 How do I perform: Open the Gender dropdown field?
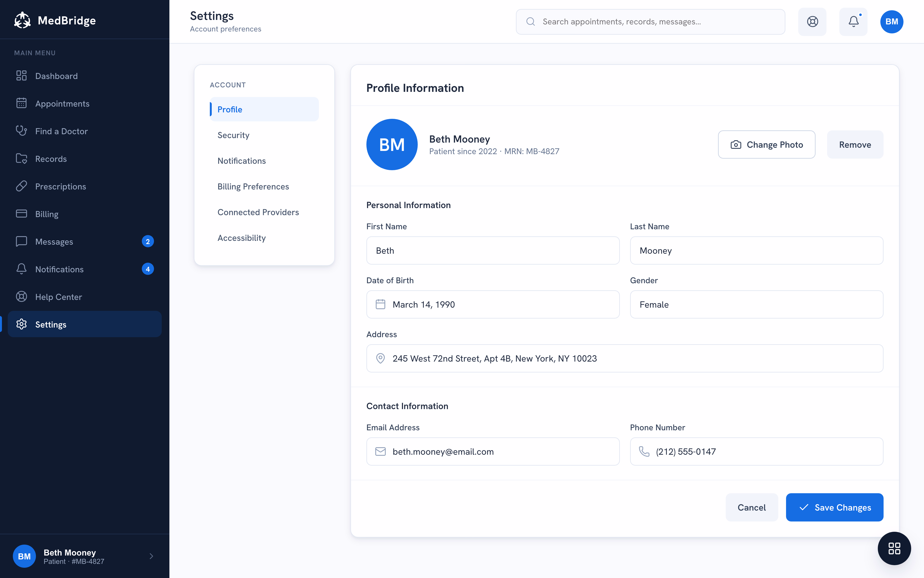click(756, 304)
